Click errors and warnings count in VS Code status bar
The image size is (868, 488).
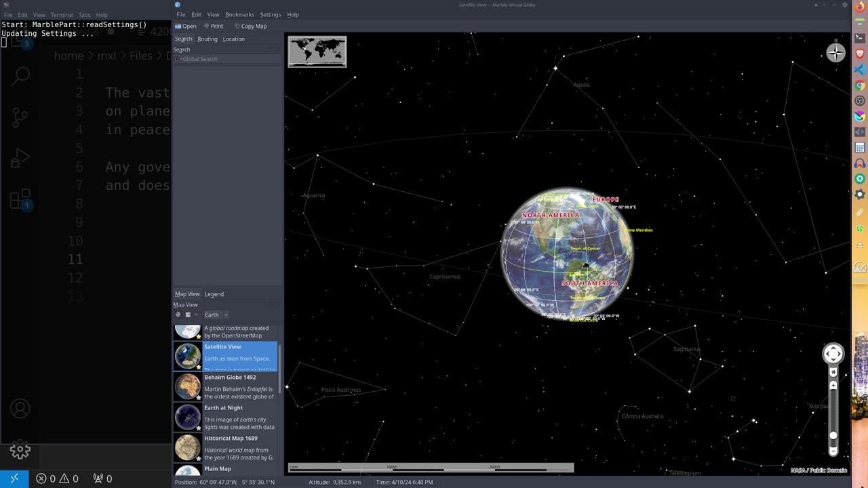[x=57, y=479]
